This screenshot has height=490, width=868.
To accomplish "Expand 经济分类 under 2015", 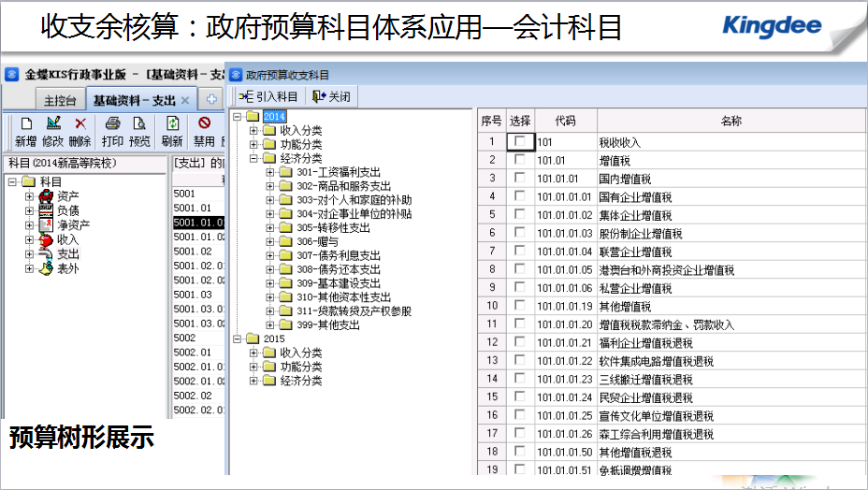I will click(253, 381).
